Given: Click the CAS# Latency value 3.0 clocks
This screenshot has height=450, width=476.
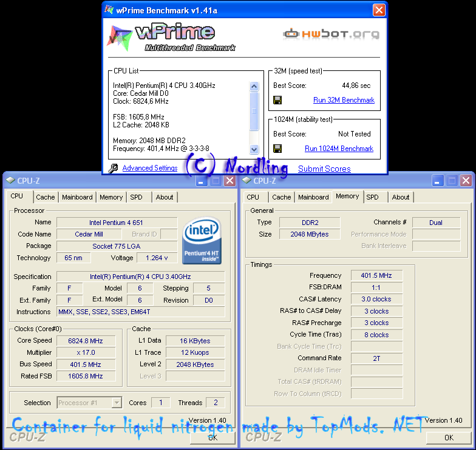Looking at the screenshot, I should point(376,299).
